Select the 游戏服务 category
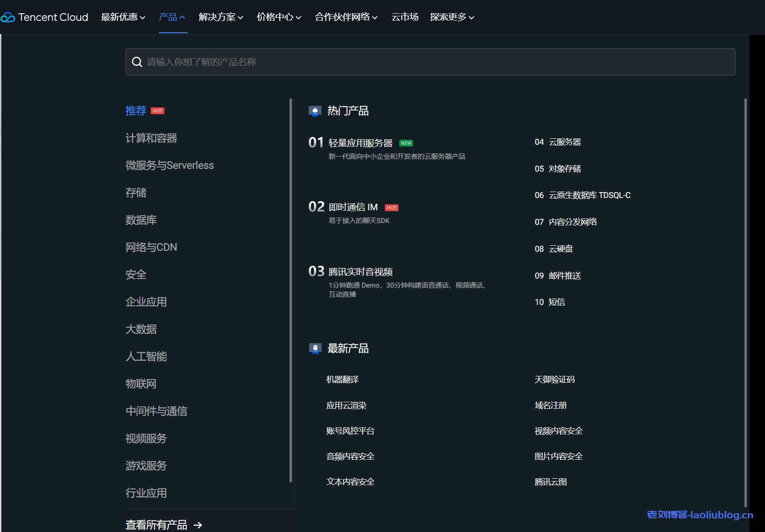Viewport: 765px width, 532px height. click(x=146, y=466)
